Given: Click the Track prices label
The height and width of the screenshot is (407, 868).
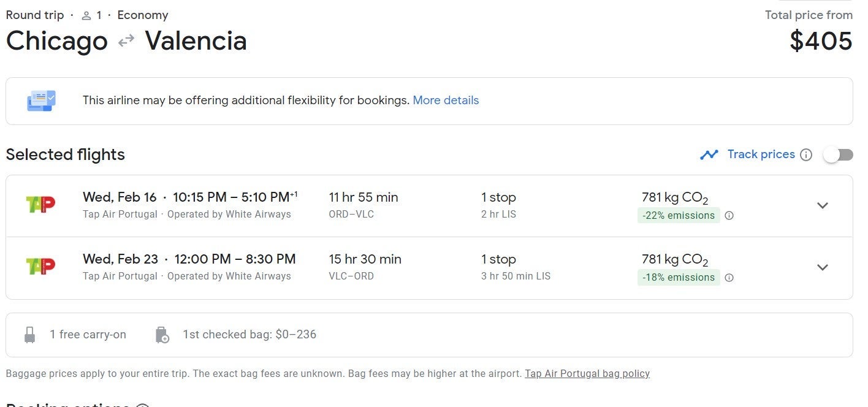Looking at the screenshot, I should (x=761, y=154).
